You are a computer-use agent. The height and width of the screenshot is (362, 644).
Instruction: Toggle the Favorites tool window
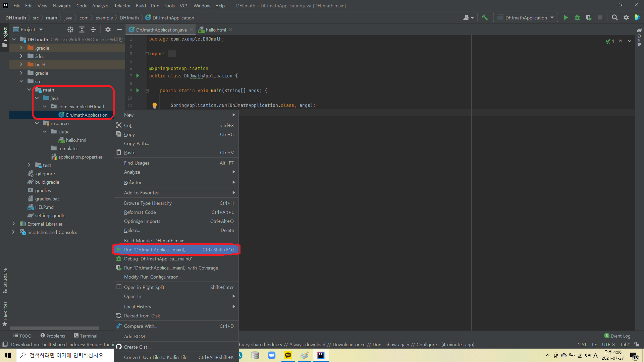tap(5, 313)
